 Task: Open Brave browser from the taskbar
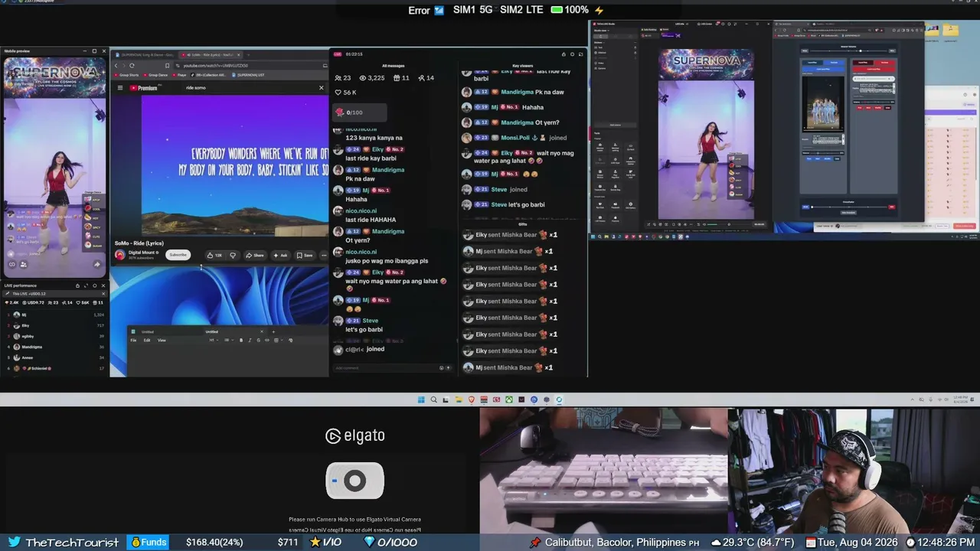tap(471, 399)
